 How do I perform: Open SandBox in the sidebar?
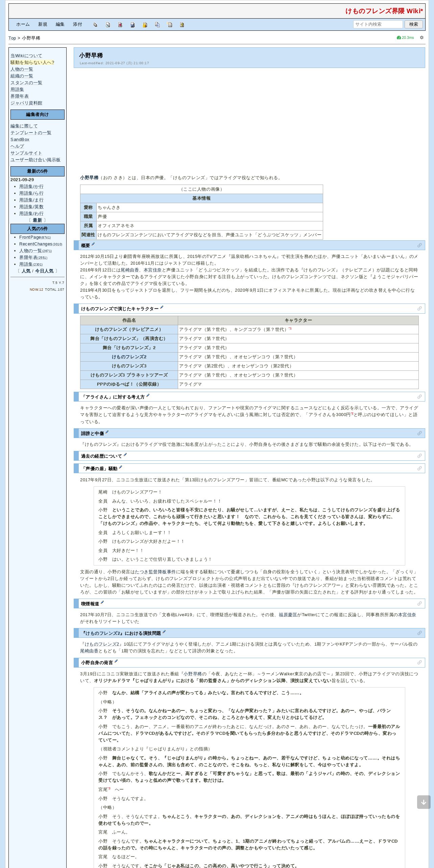(20, 140)
